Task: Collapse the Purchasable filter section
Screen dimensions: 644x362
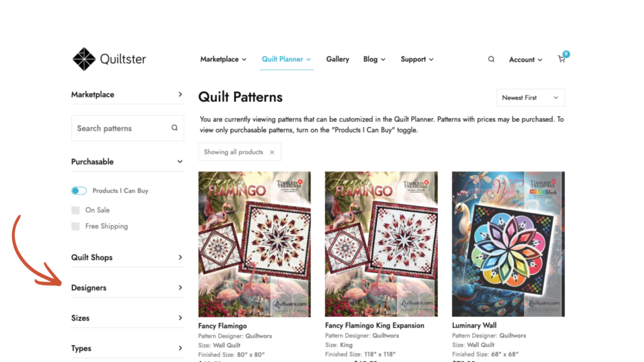Action: coord(180,162)
